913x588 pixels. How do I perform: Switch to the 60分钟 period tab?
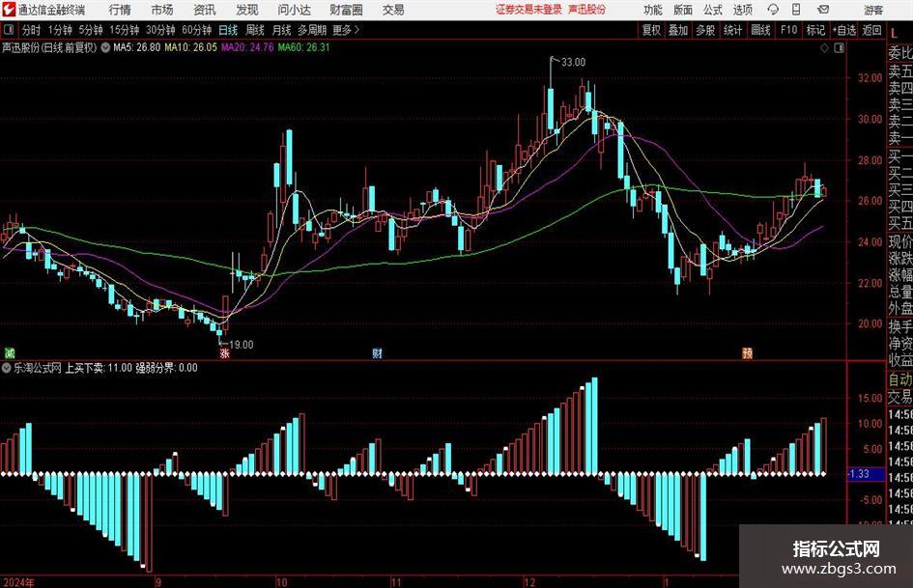[197, 30]
